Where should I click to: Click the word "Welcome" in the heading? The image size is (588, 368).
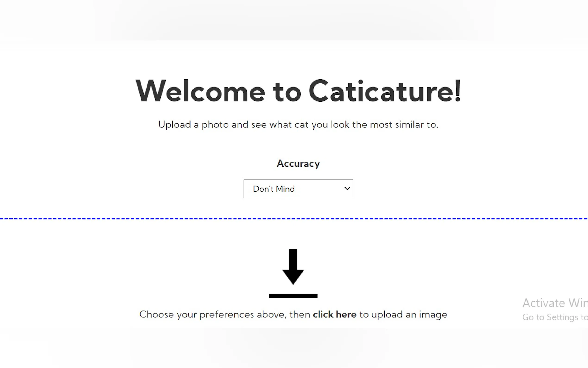200,91
